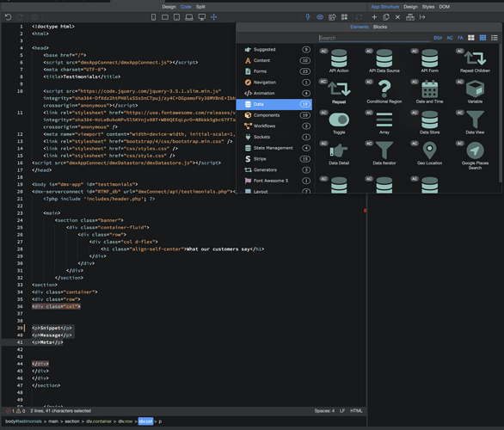Switch to list view layout icon

pos(494,38)
